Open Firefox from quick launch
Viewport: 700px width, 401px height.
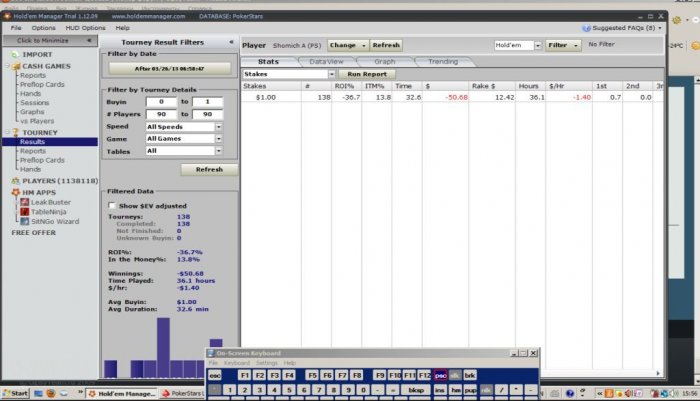[x=51, y=393]
